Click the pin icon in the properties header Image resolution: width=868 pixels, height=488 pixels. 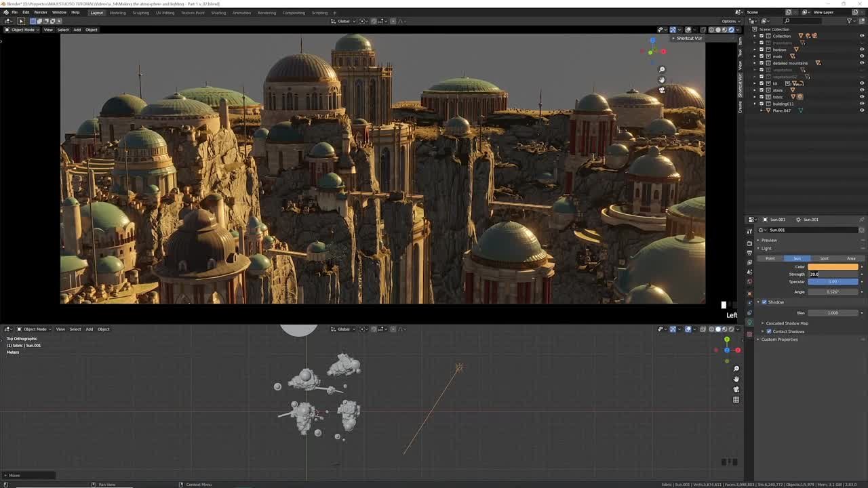click(862, 220)
